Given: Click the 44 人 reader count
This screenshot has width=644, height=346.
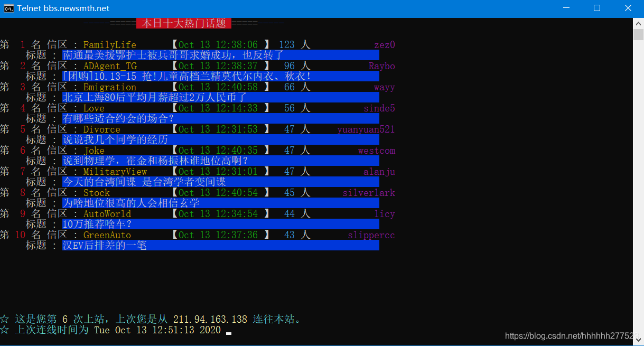Looking at the screenshot, I should (x=297, y=214).
